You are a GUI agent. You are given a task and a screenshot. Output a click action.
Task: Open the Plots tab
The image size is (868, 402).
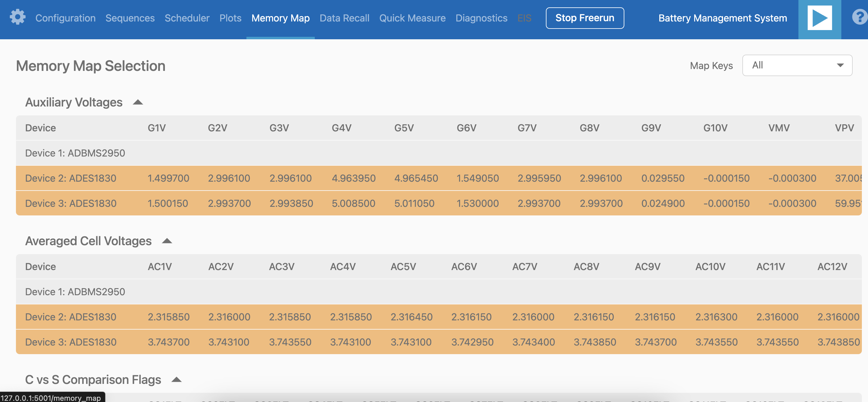[230, 18]
